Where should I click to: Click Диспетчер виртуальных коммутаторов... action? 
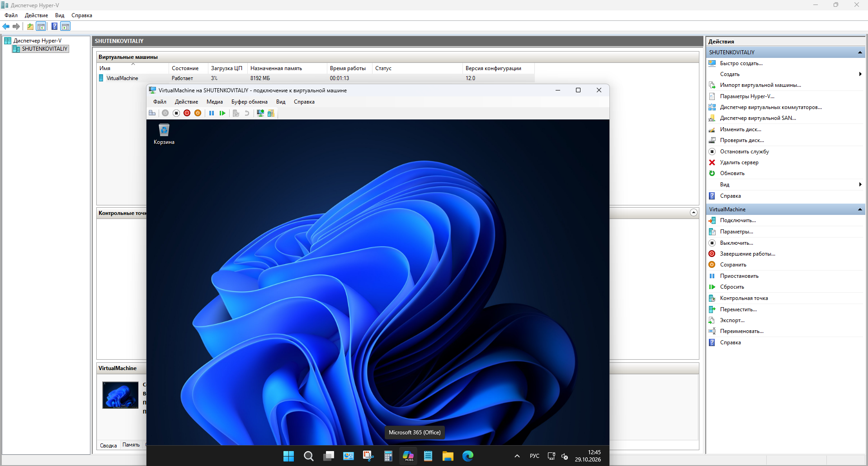[771, 107]
